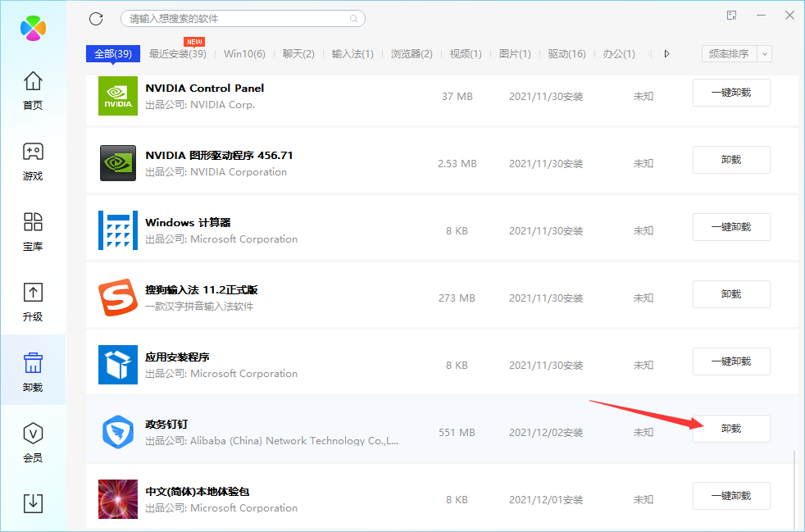This screenshot has width=805, height=532.
Task: Click the NVIDIA 图形驱动程序 app icon
Action: pyautogui.click(x=118, y=163)
